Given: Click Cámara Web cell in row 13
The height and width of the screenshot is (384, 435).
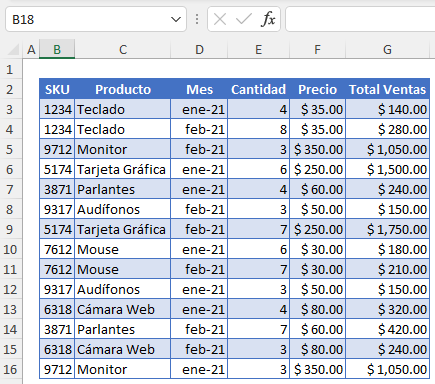Looking at the screenshot, I should 123,309.
